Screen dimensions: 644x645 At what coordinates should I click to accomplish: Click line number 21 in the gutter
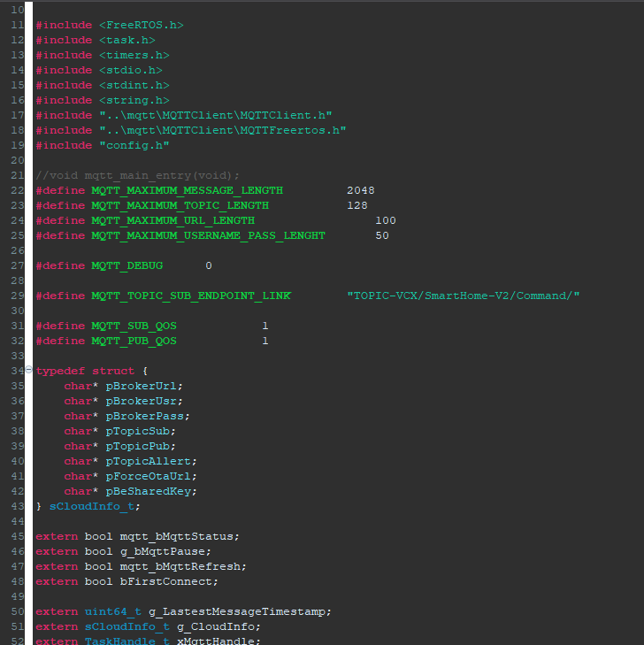18,175
